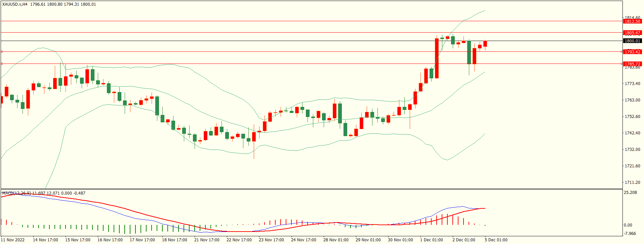Select the red 1812.50 price label
The width and height of the screenshot is (644, 244).
click(x=632, y=22)
